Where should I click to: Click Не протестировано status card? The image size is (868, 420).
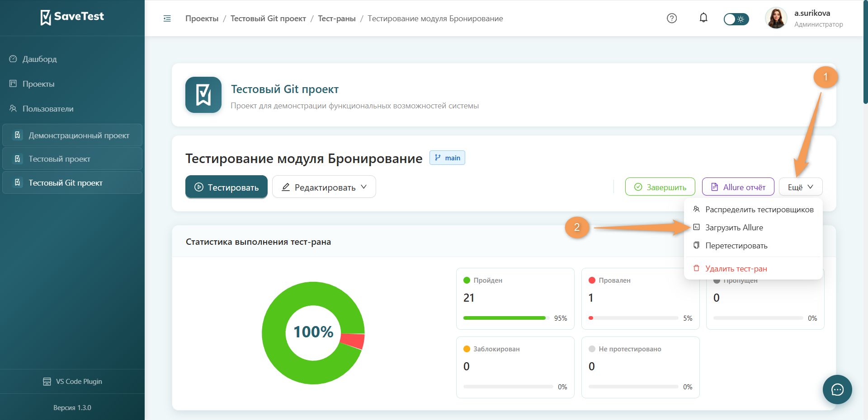[x=640, y=367]
